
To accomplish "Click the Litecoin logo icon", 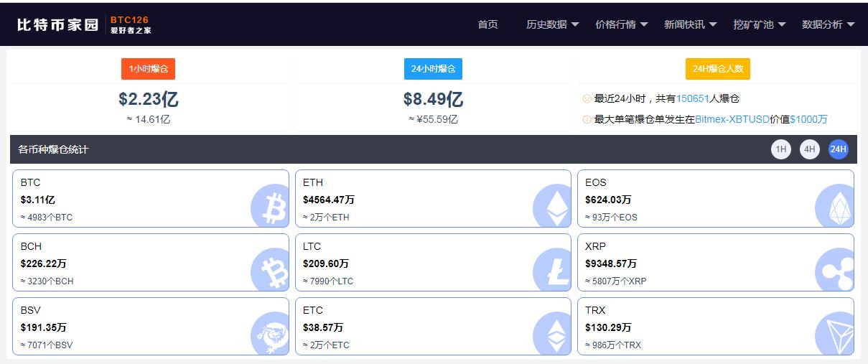I will pyautogui.click(x=552, y=272).
